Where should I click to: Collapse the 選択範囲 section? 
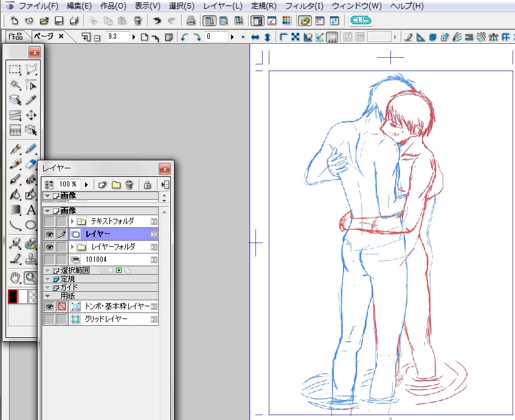pos(47,270)
